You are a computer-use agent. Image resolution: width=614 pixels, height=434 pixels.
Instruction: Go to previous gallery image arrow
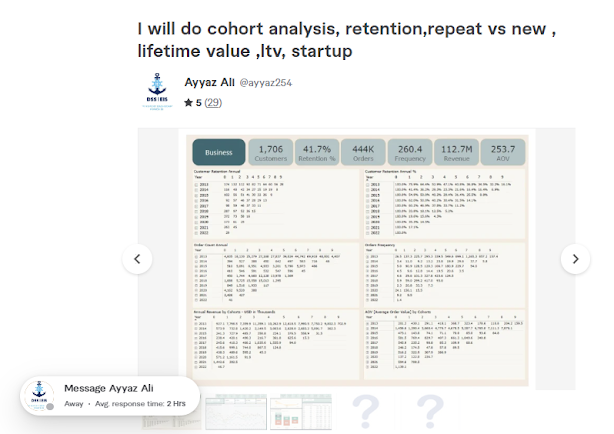click(x=137, y=259)
